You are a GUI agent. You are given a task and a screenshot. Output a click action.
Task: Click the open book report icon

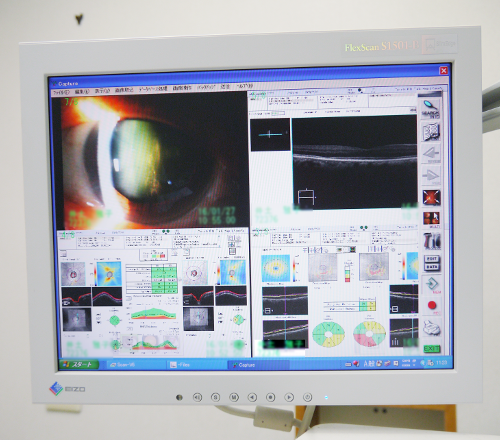coord(431,132)
